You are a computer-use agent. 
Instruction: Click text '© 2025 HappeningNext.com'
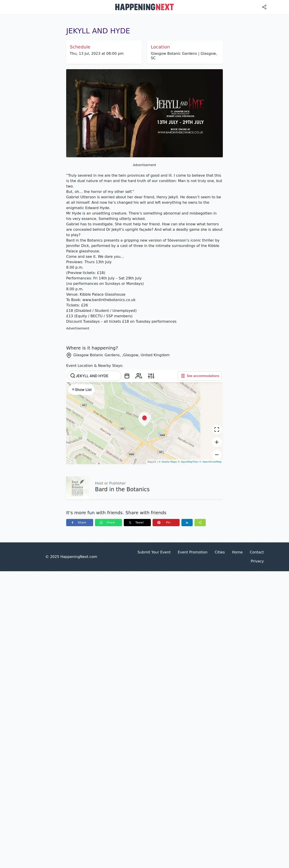pyautogui.click(x=71, y=557)
